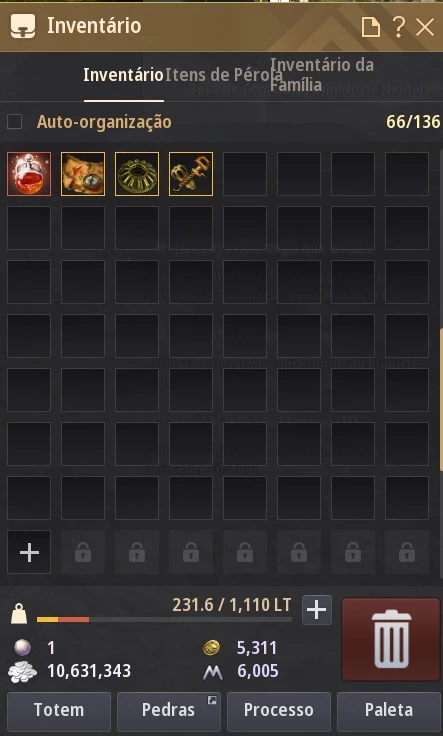Viewport: 443px width, 736px height.
Task: Increase weight limit with plus button
Action: [x=317, y=610]
